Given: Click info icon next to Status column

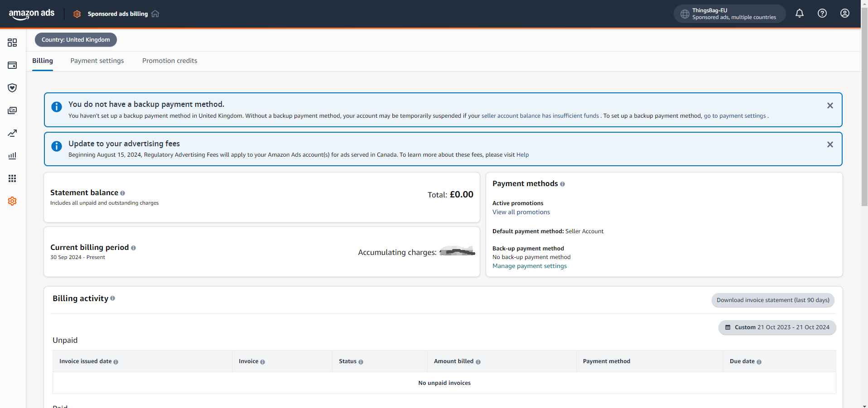Looking at the screenshot, I should pyautogui.click(x=361, y=362).
